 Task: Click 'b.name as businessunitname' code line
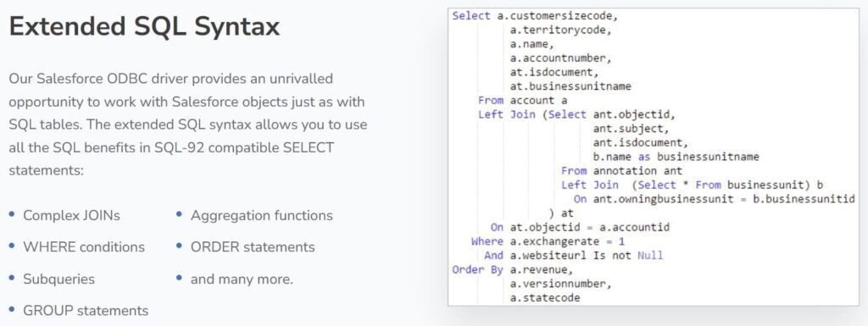pyautogui.click(x=676, y=157)
